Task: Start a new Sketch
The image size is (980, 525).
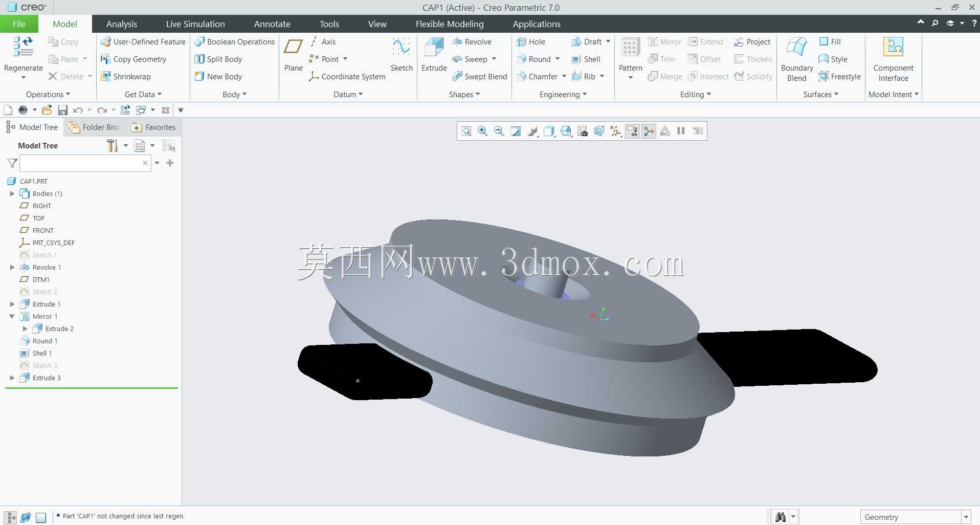Action: [402, 48]
